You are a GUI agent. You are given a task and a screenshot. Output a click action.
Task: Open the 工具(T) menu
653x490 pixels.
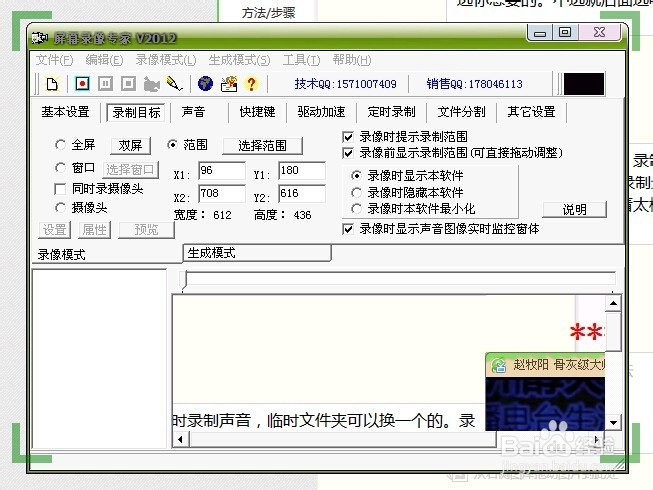pyautogui.click(x=302, y=60)
